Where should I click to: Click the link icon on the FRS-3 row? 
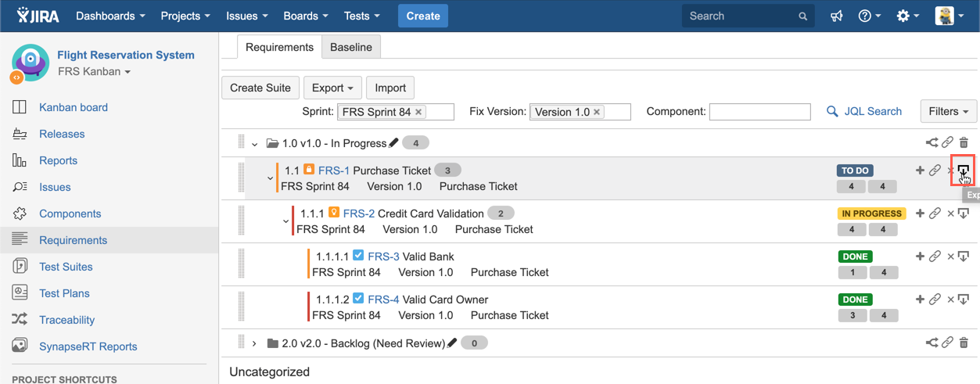point(935,257)
